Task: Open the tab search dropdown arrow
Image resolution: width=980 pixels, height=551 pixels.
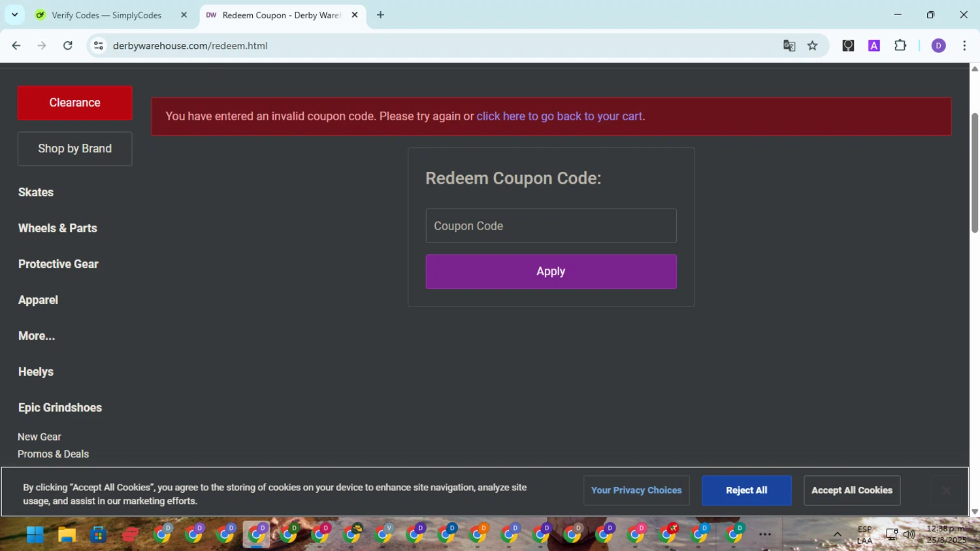Action: [14, 14]
